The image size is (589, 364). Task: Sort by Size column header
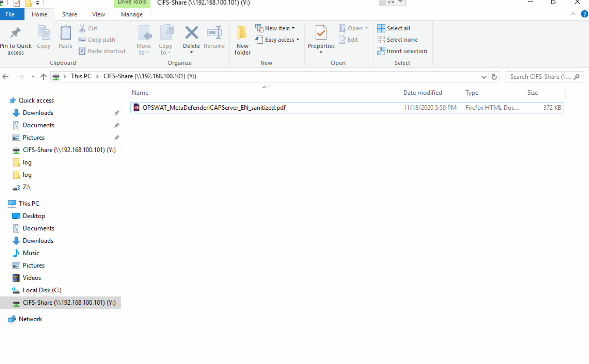[x=544, y=93]
